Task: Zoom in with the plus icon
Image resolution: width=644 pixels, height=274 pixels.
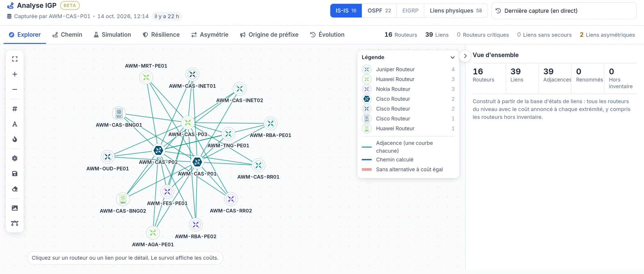Action: (x=15, y=74)
